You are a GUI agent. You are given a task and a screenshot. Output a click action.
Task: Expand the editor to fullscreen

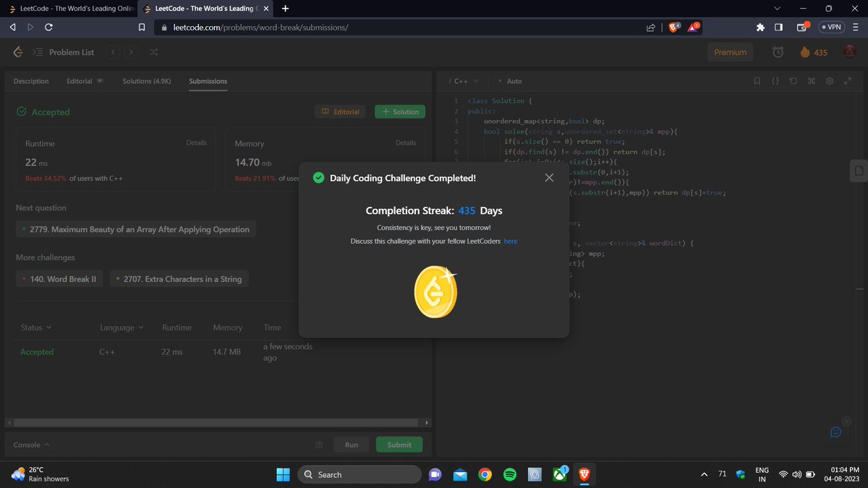(847, 81)
